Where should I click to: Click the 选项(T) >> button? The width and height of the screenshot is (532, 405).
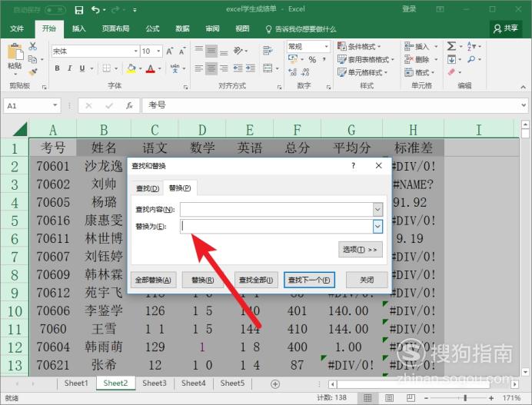point(361,250)
